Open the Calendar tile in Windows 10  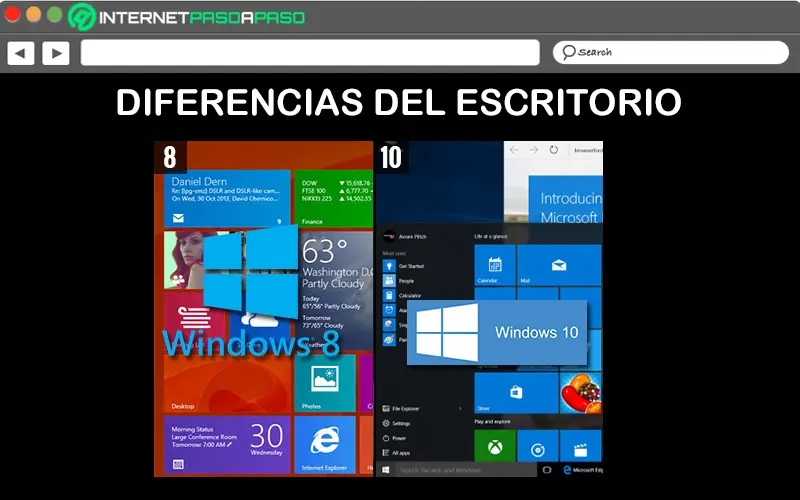coord(495,265)
